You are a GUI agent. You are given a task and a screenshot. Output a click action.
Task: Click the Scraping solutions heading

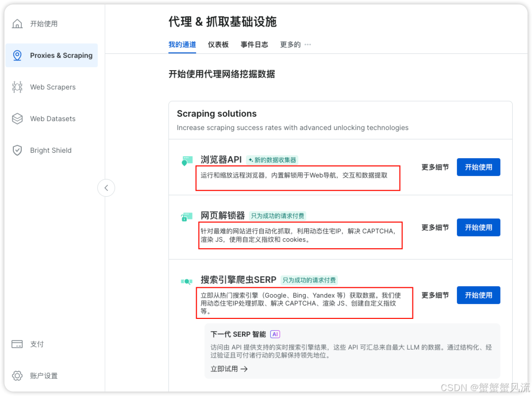coord(217,113)
